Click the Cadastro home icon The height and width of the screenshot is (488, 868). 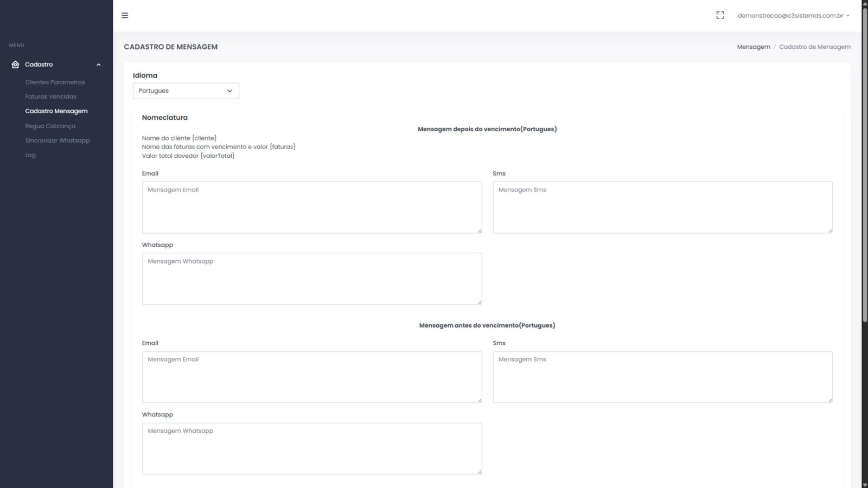click(x=15, y=65)
